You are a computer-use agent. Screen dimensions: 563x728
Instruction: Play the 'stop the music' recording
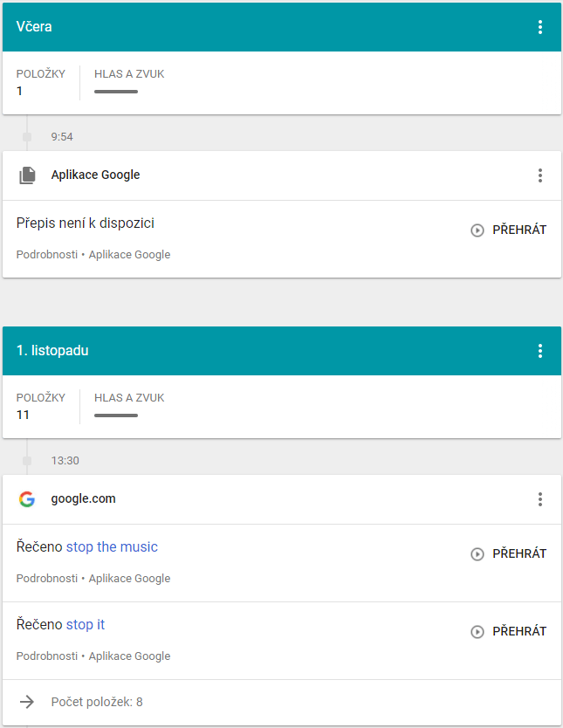coord(508,553)
